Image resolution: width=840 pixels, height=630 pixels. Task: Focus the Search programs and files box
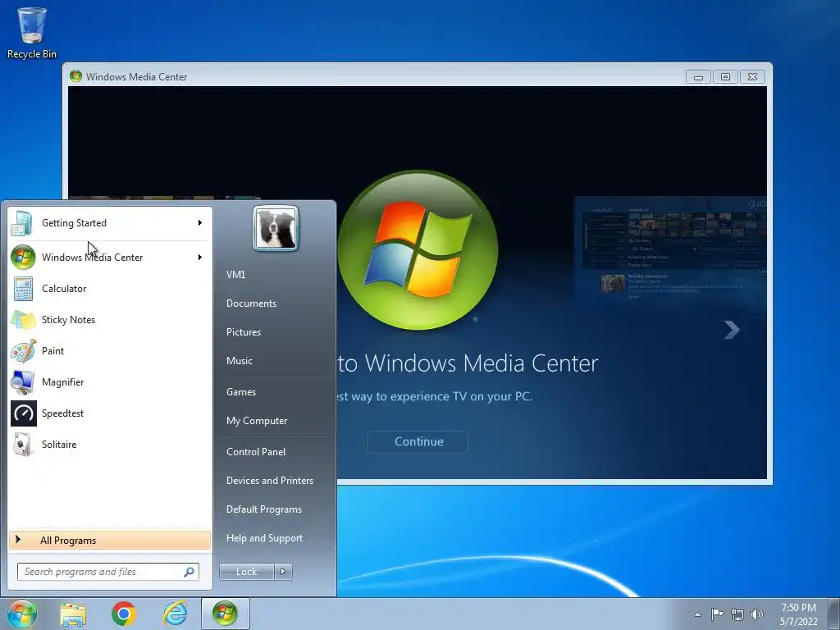[x=107, y=572]
